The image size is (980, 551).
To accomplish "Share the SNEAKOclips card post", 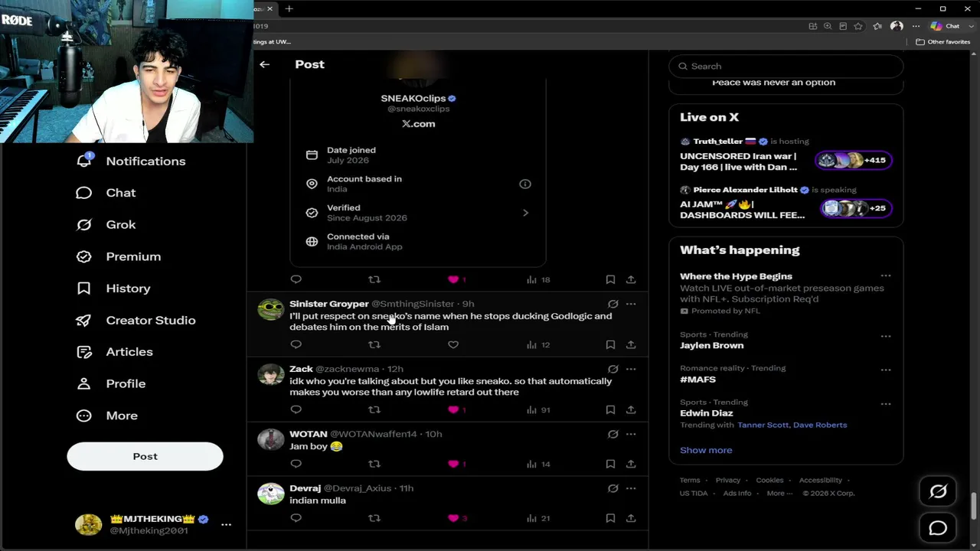I will (631, 279).
